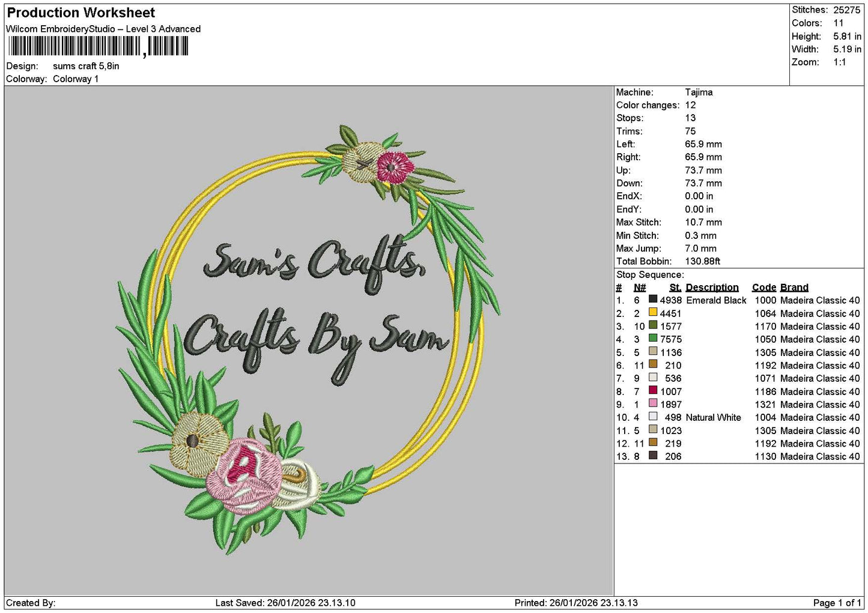
Task: Click the beige swatch with 1023 stitches
Action: (x=653, y=429)
